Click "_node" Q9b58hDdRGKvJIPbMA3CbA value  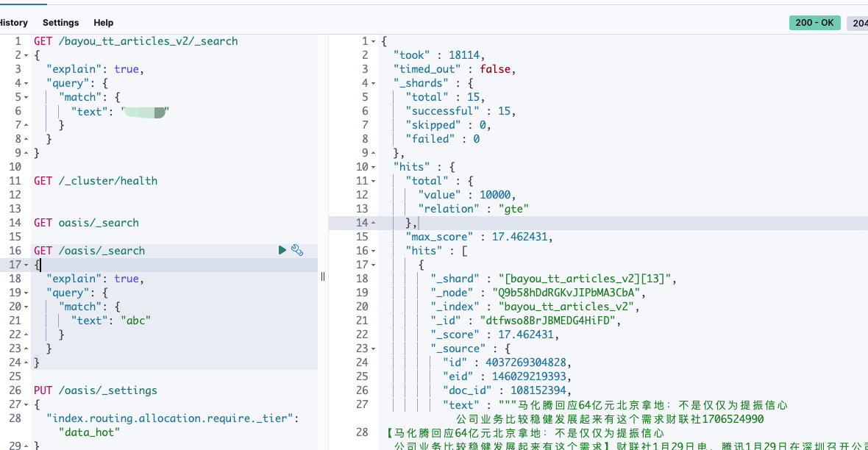(x=566, y=293)
